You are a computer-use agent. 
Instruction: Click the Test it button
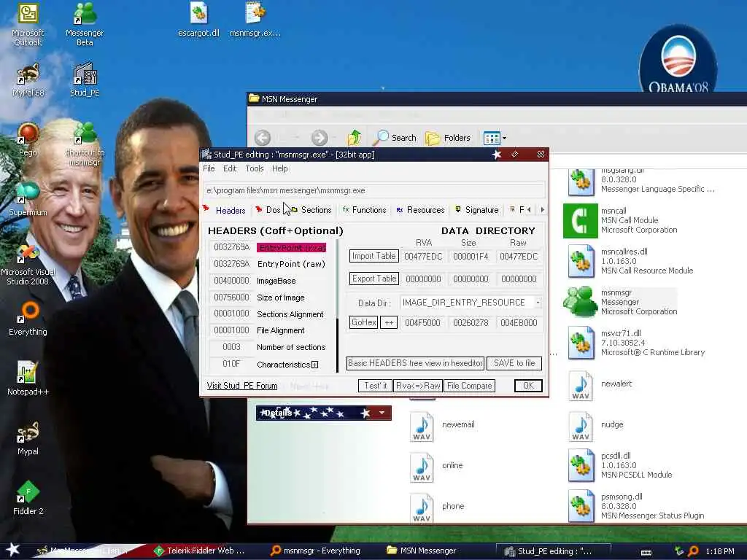click(x=375, y=386)
